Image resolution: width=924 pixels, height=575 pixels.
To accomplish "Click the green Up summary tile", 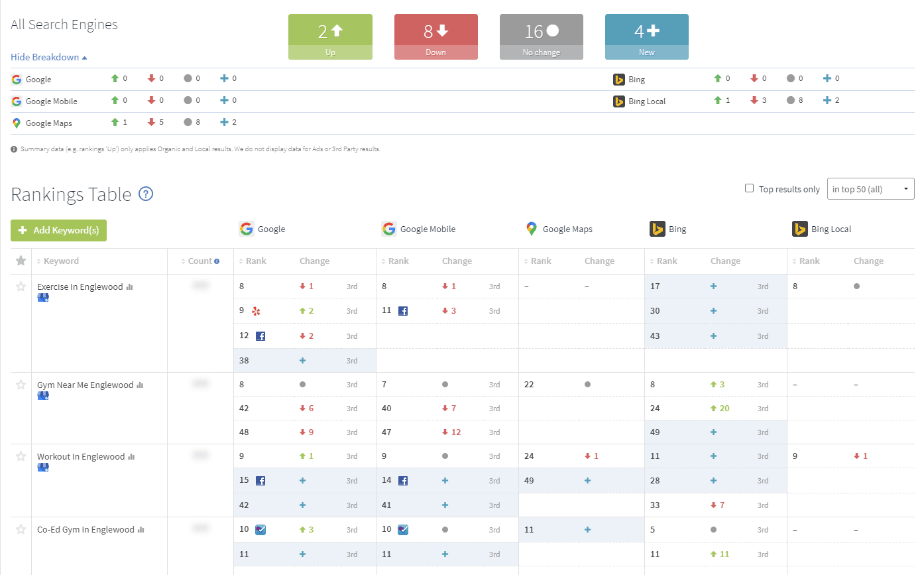I will tap(330, 37).
